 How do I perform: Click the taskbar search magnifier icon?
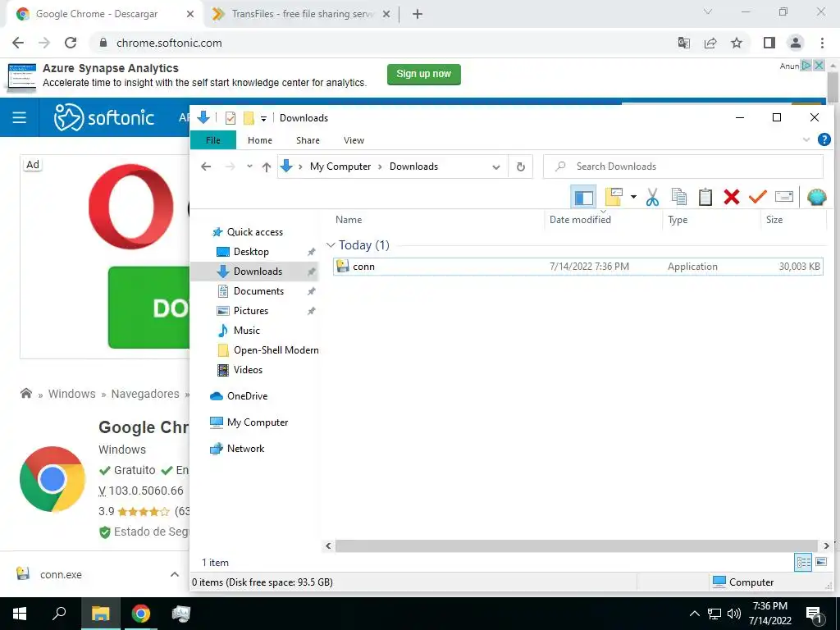tap(59, 614)
